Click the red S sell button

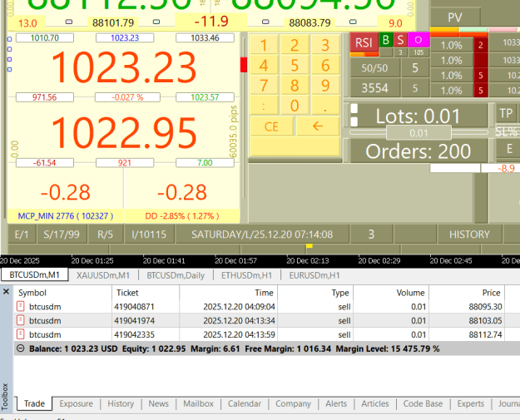tap(401, 40)
